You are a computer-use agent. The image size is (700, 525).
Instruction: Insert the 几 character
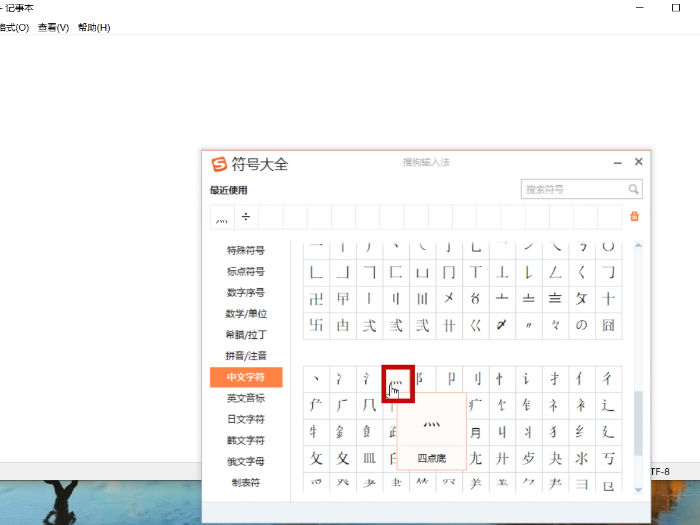(x=369, y=405)
